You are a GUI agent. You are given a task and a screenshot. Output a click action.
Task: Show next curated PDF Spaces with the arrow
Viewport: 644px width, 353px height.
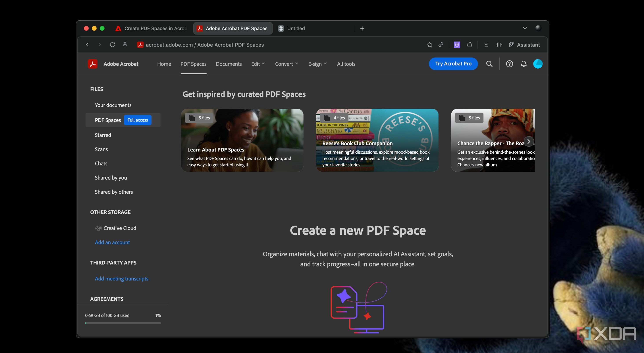[x=529, y=141]
